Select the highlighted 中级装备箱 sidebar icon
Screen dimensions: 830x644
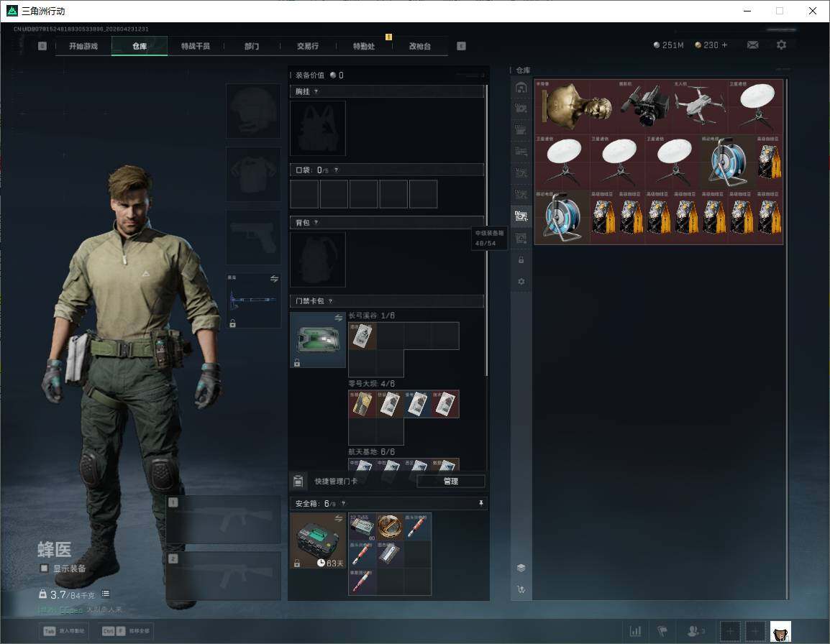pyautogui.click(x=521, y=216)
